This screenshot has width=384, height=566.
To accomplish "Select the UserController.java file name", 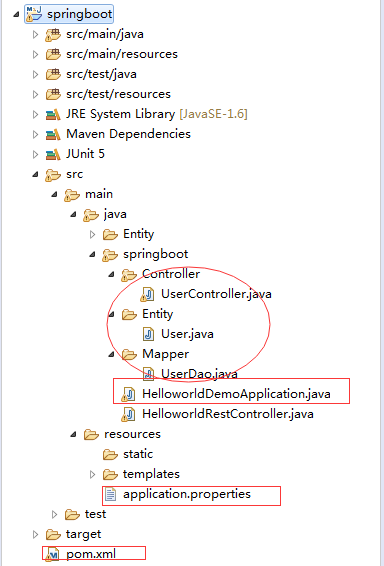I will point(216,294).
